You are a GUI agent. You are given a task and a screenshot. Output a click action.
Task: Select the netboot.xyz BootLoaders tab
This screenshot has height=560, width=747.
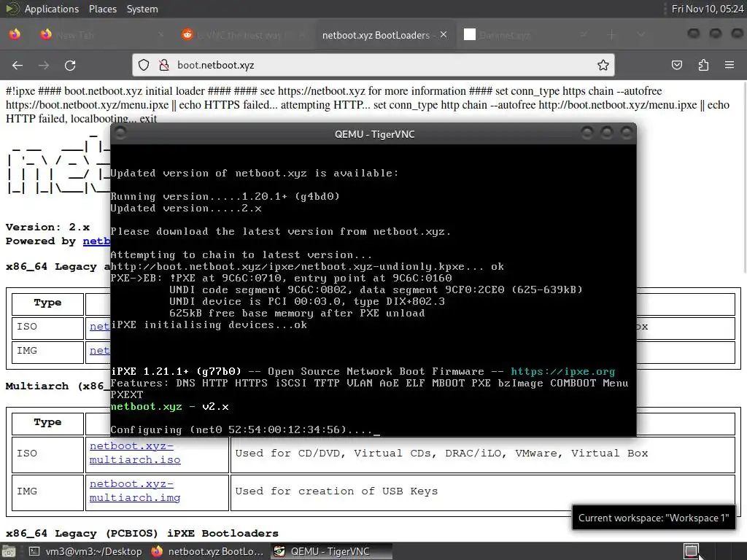pyautogui.click(x=385, y=35)
